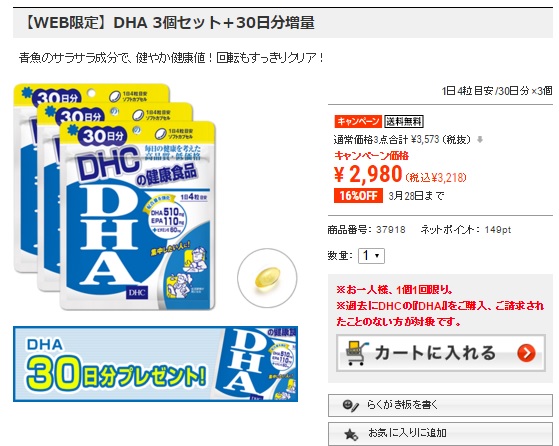Click the orange キャンペーン badge
This screenshot has height=446, width=559.
(358, 121)
